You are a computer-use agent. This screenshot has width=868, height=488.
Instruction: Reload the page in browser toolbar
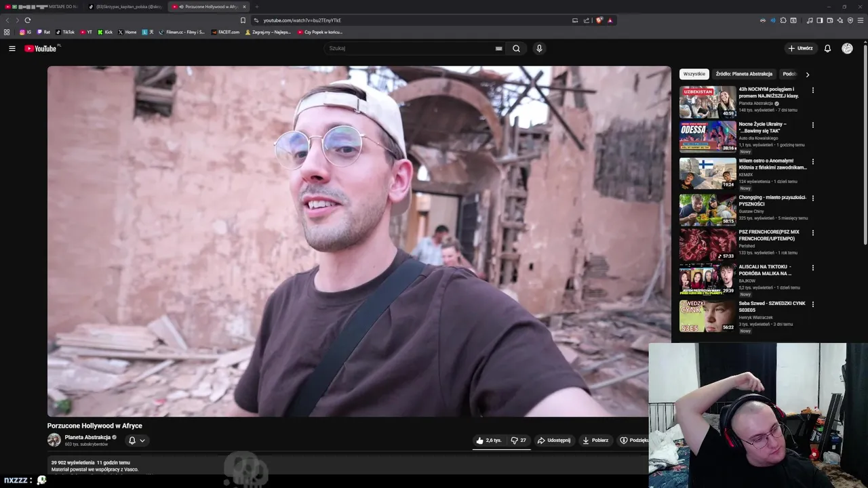[x=28, y=20]
